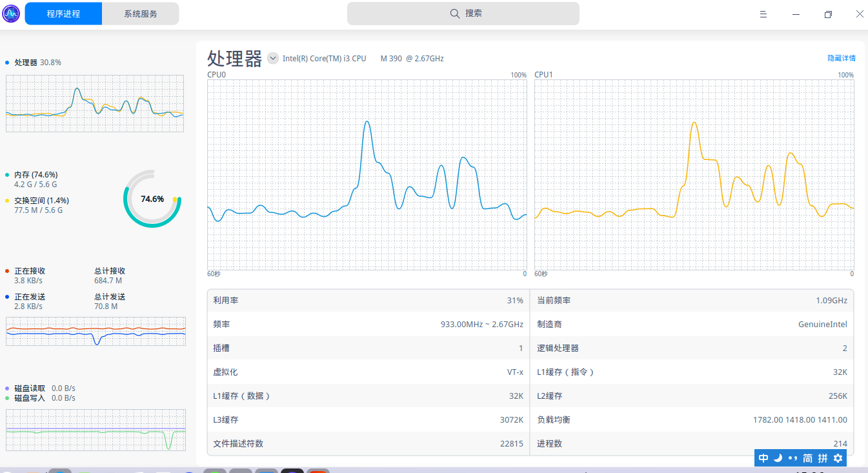Open the sidebar disk activity graph

(x=96, y=430)
